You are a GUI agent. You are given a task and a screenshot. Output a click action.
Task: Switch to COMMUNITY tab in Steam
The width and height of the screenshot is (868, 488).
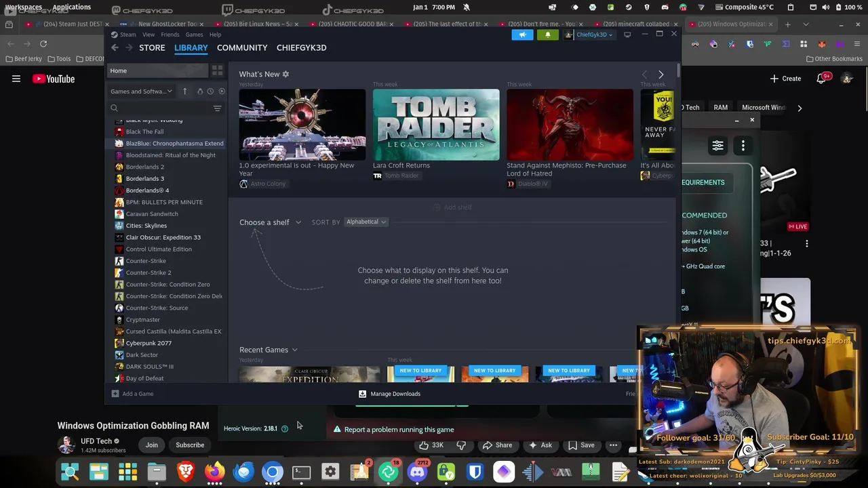coord(242,47)
